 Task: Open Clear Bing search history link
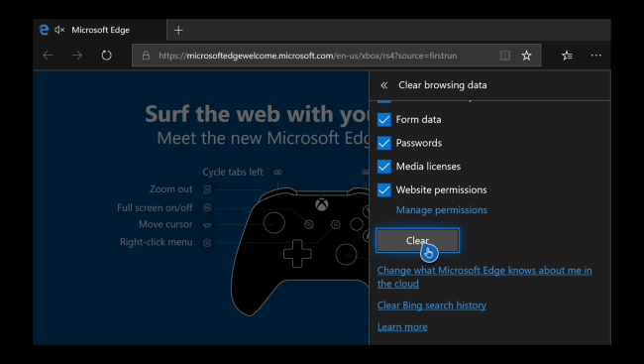click(432, 305)
